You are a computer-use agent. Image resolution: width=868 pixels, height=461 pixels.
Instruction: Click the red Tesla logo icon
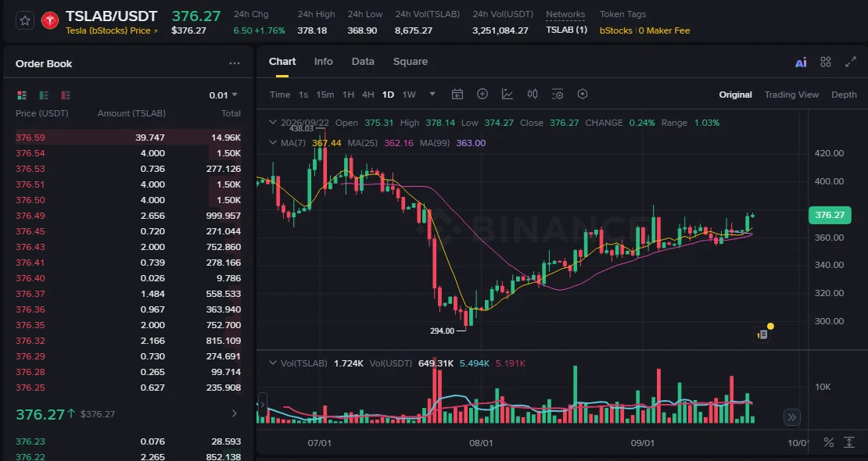tap(50, 21)
